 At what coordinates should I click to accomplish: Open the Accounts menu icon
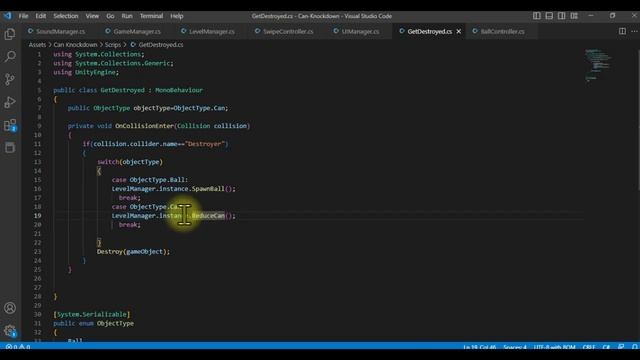point(10,308)
